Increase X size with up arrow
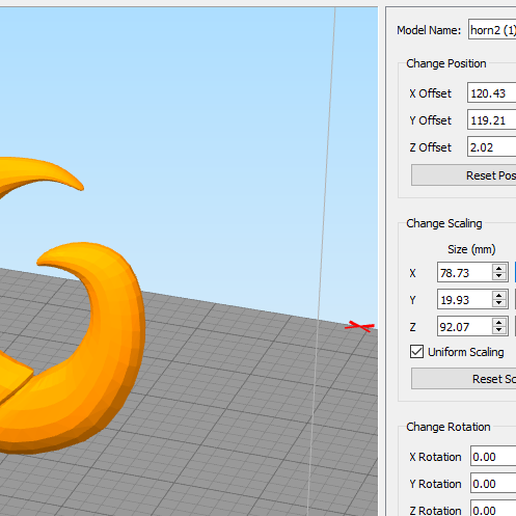516x516 pixels. click(499, 268)
